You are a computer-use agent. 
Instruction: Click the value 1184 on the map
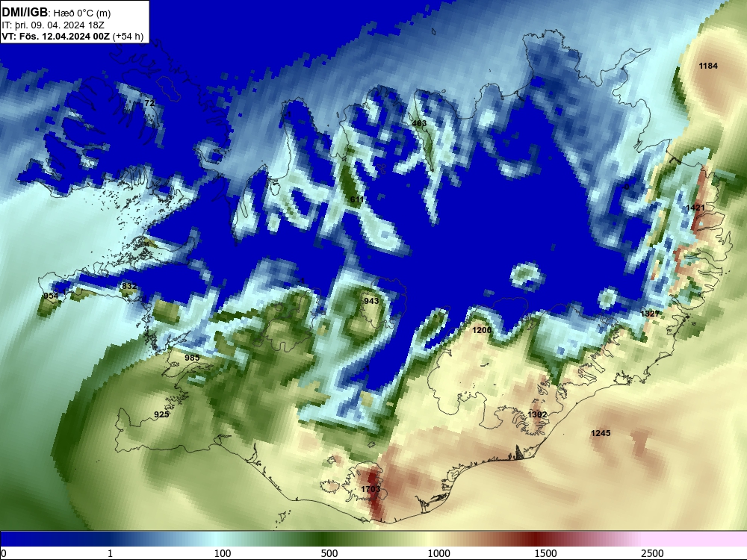click(x=708, y=66)
